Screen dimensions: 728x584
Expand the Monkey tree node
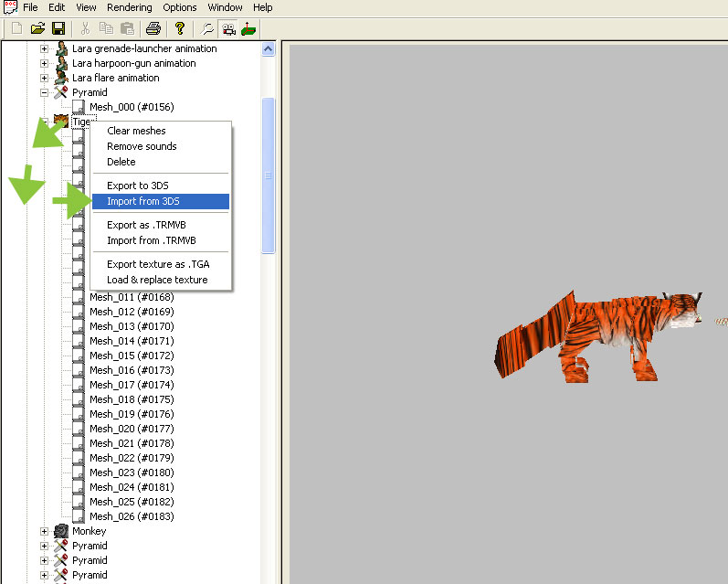click(44, 531)
